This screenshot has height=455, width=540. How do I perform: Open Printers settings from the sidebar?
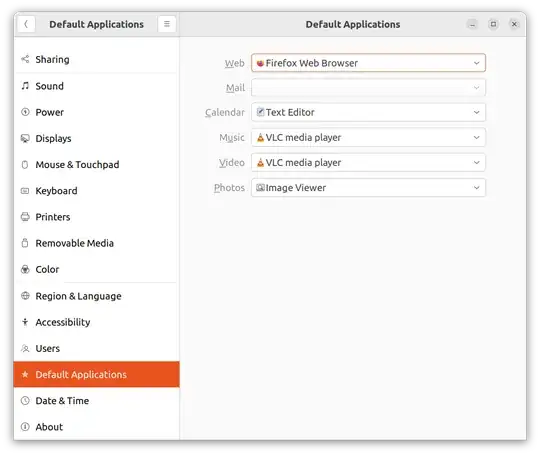(x=96, y=217)
